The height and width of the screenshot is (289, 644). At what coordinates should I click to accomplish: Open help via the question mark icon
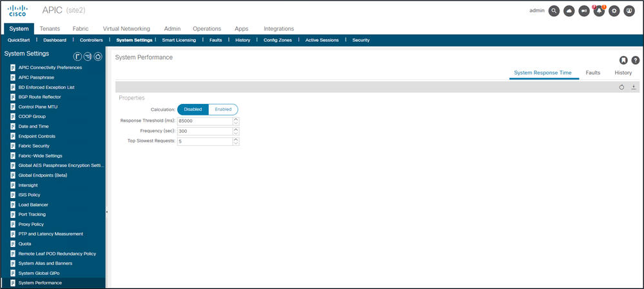tap(636, 61)
